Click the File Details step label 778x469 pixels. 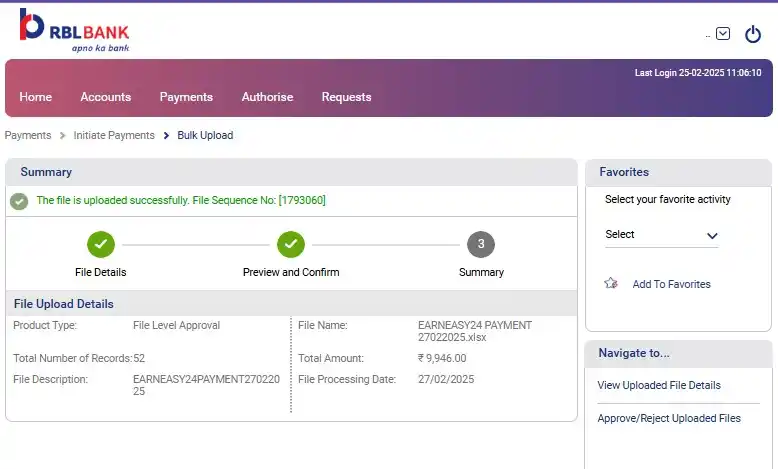coord(101,272)
